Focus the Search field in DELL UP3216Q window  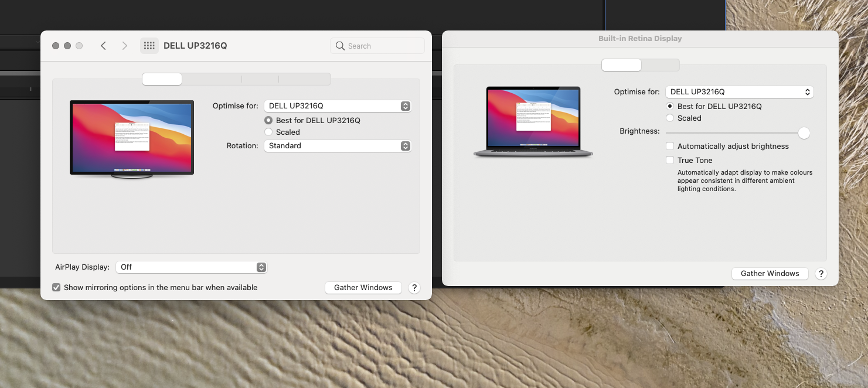(377, 46)
